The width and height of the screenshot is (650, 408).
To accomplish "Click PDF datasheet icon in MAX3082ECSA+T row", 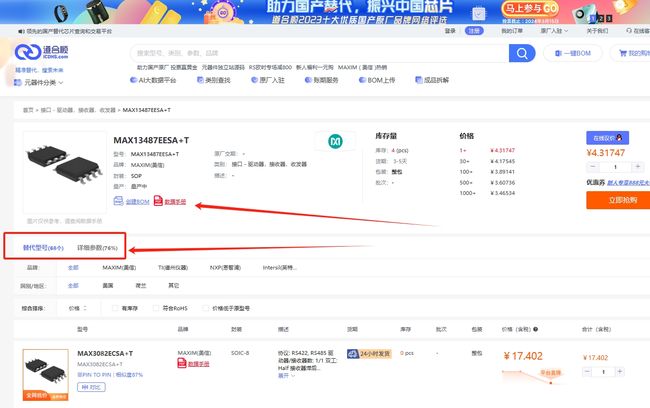I will click(x=182, y=363).
